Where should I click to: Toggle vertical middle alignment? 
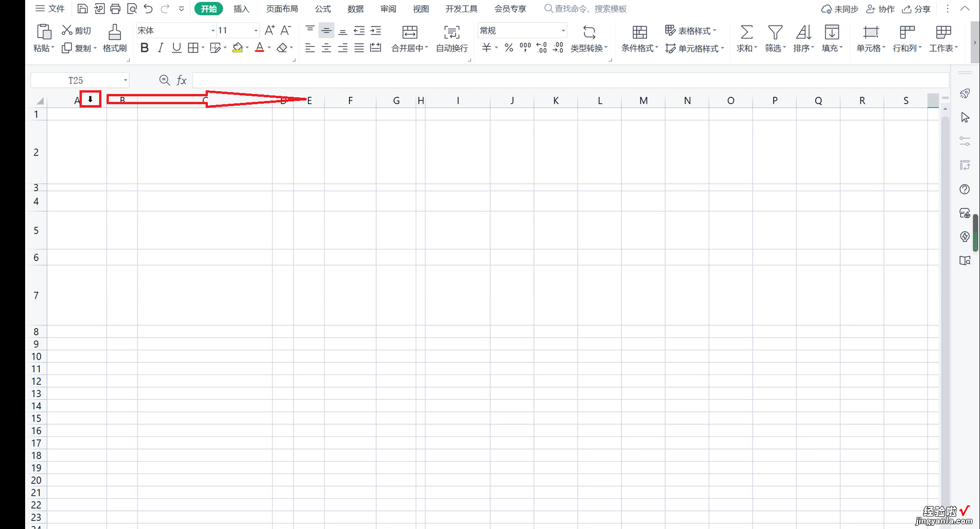[x=327, y=31]
